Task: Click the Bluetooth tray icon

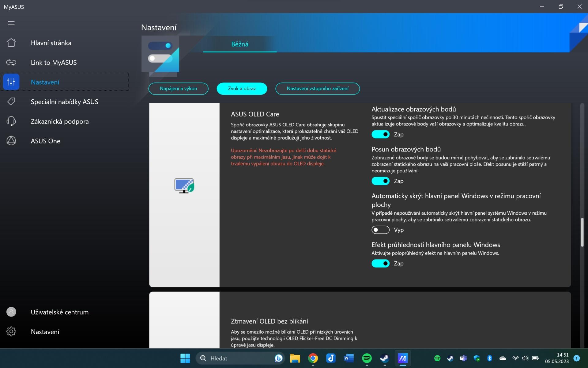Action: coord(489,358)
